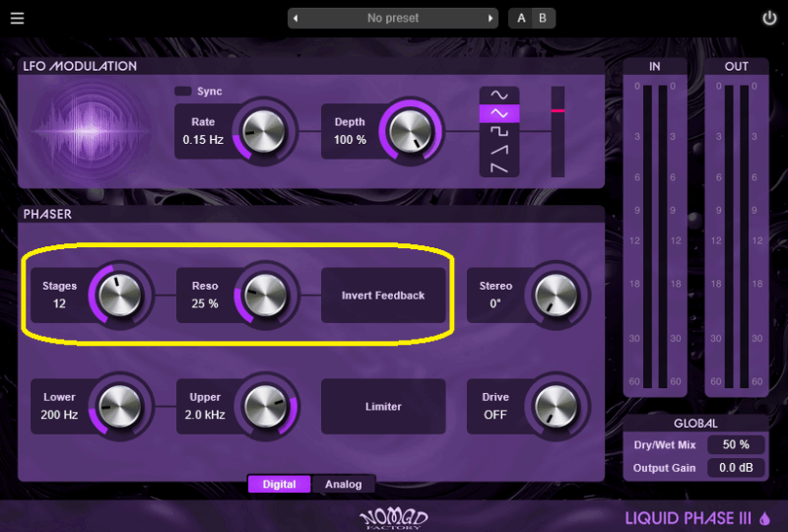The height and width of the screenshot is (532, 788).
Task: Click the Rate 0.15 Hz value
Action: pyautogui.click(x=203, y=140)
